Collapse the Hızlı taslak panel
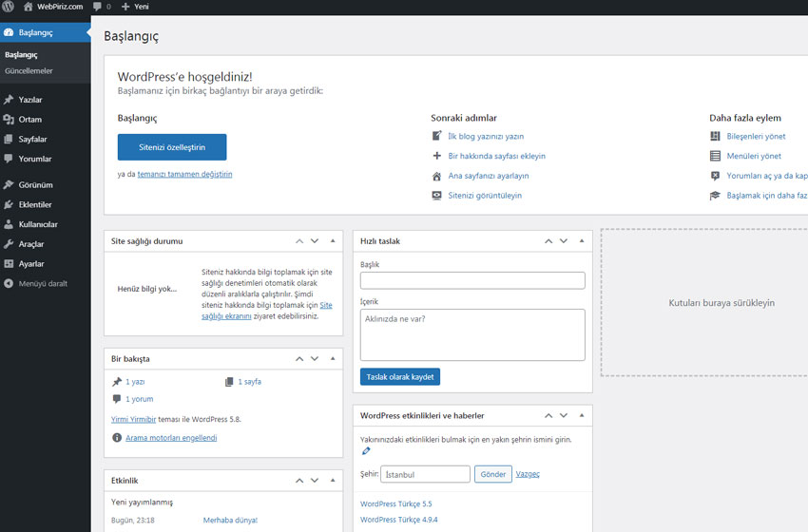This screenshot has height=532, width=808. [x=582, y=241]
